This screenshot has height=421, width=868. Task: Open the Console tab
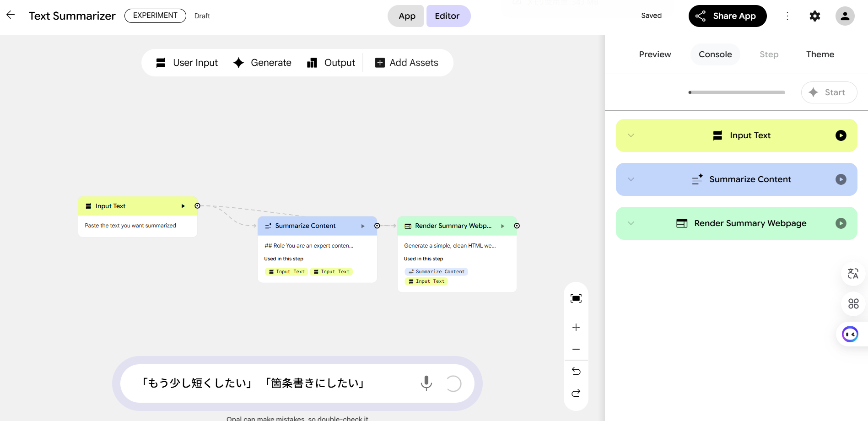[715, 54]
